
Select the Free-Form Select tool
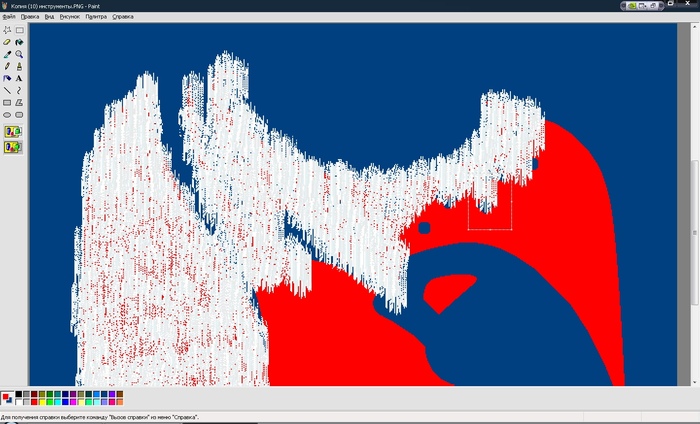[x=7, y=30]
